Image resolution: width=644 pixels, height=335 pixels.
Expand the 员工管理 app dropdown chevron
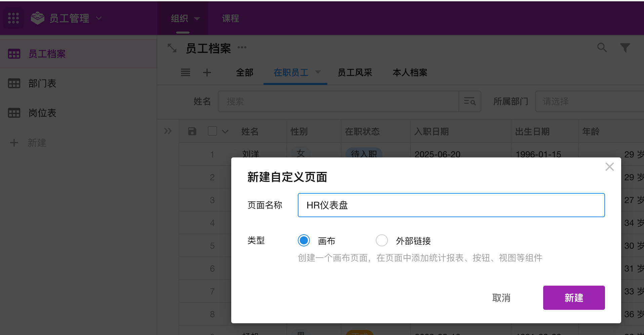tap(98, 18)
